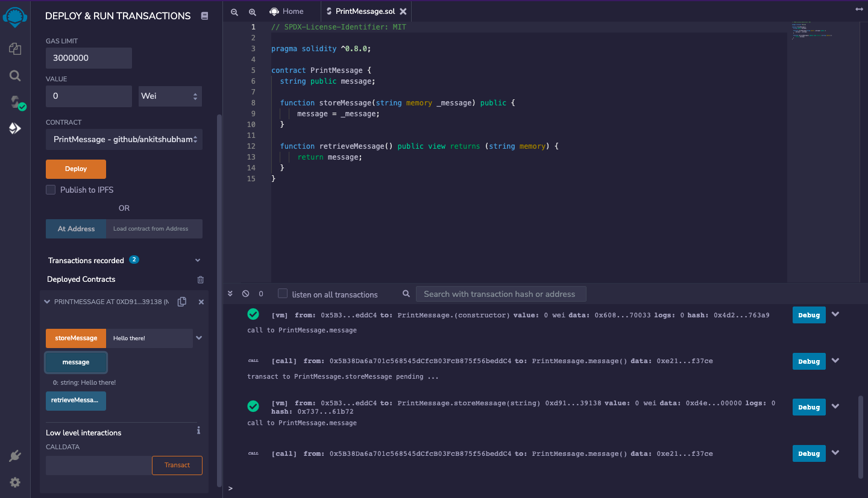Click the low level Transact button

[x=177, y=465]
